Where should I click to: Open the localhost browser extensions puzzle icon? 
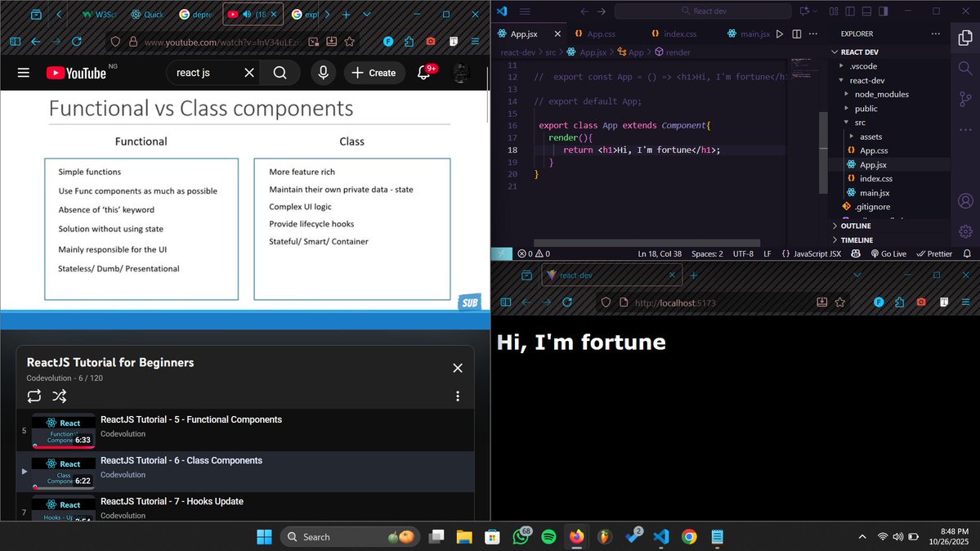tap(899, 302)
